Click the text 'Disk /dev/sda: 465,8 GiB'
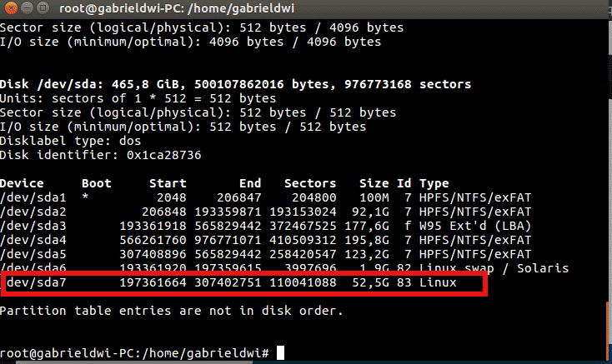 click(93, 84)
